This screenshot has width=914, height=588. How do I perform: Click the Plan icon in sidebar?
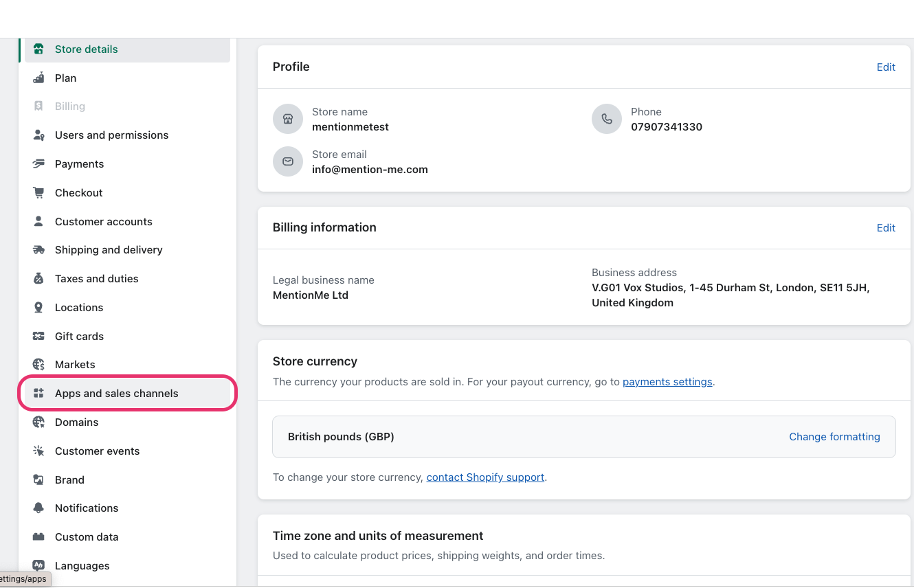(x=38, y=78)
